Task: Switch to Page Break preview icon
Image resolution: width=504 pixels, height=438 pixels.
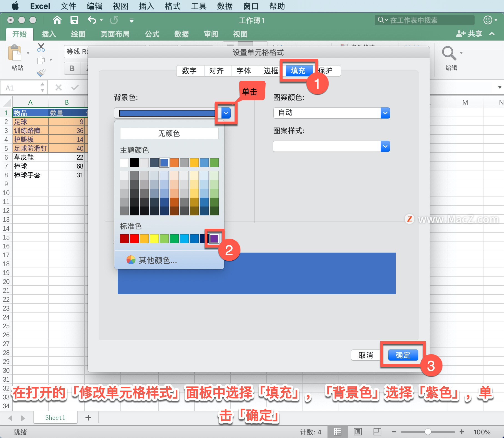Action: pos(377,432)
